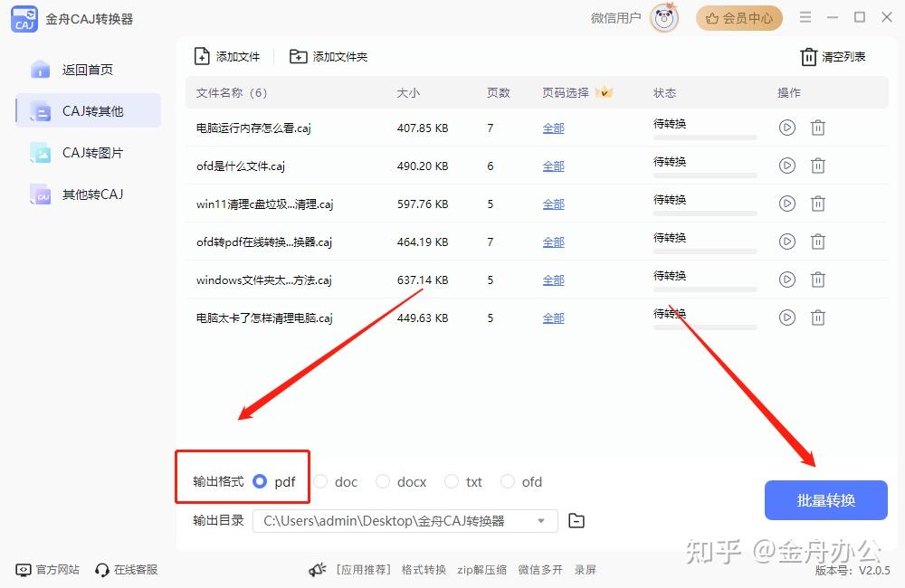Delete ofd是什么文件.caj from the list
This screenshot has height=588, width=905.
(818, 166)
